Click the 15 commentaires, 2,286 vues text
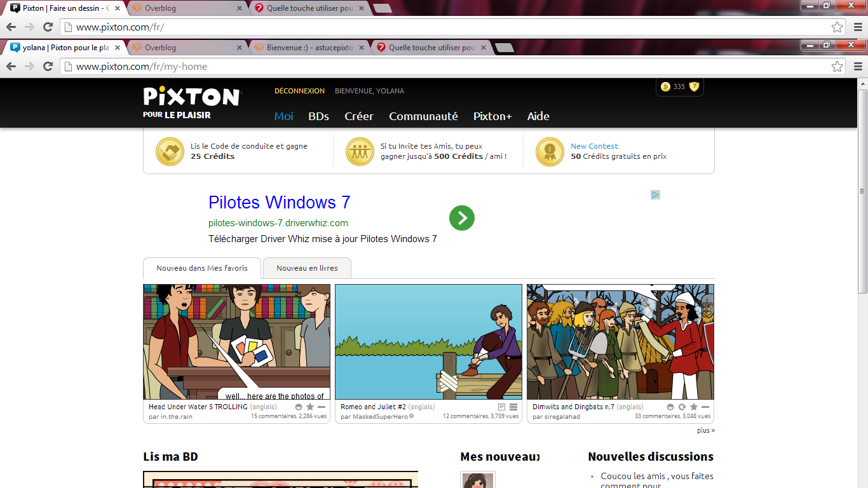Viewport: 868px width, 488px height. point(288,417)
